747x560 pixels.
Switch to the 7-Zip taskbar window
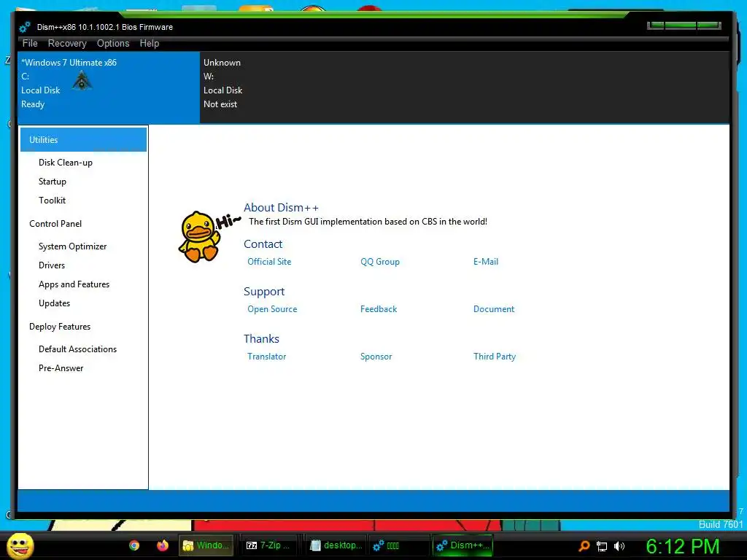[x=268, y=545]
